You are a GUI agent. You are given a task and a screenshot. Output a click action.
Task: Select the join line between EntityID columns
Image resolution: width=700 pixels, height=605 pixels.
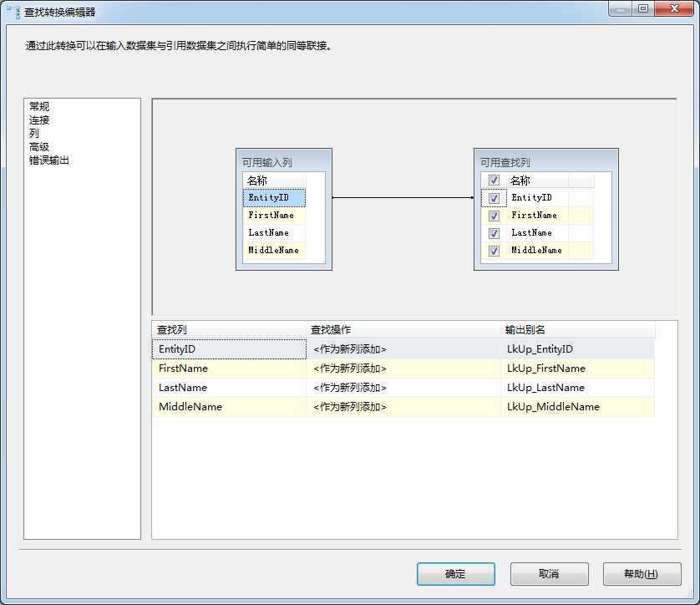(403, 197)
